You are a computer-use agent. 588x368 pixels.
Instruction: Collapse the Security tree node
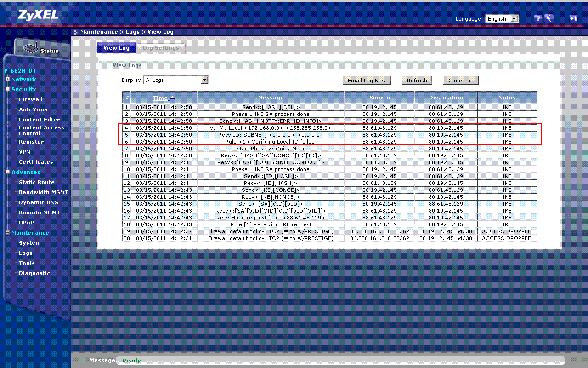click(x=7, y=89)
